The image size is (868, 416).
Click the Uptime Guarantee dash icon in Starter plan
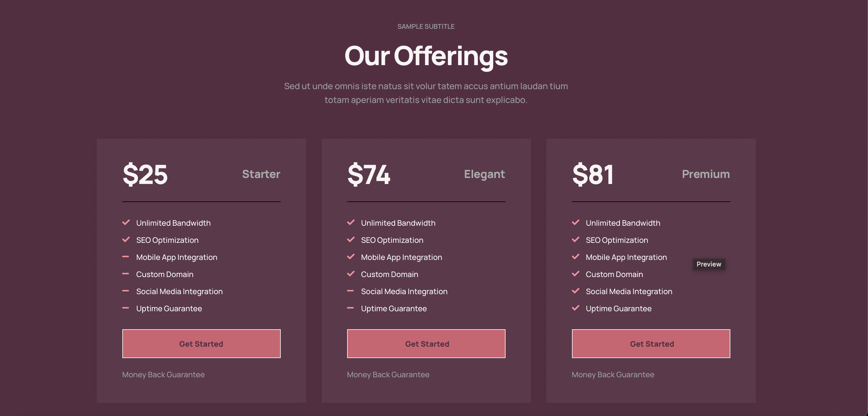(x=126, y=308)
